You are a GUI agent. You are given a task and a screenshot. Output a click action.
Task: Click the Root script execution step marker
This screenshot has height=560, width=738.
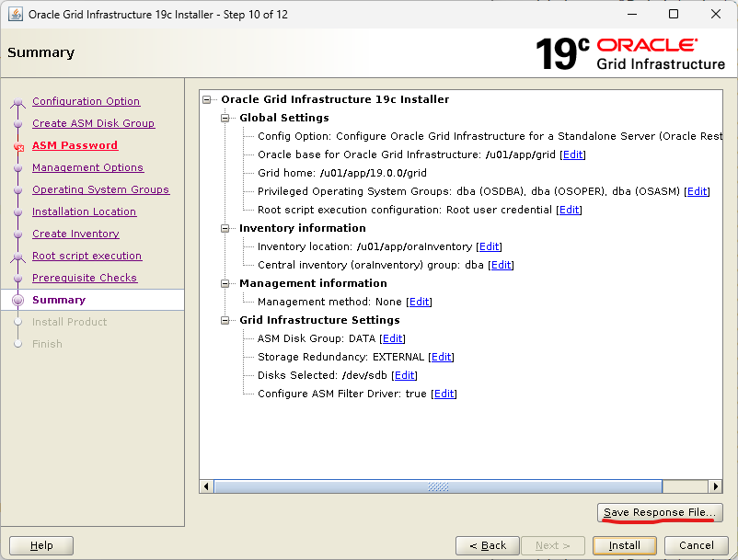click(x=17, y=257)
